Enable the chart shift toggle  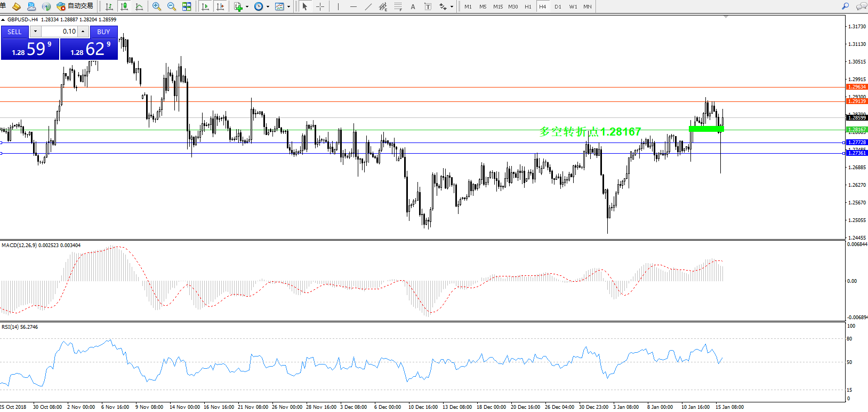point(220,6)
